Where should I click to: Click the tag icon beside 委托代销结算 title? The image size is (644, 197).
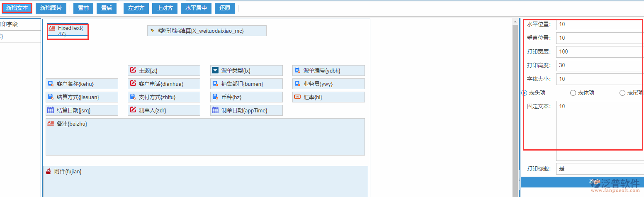[x=152, y=31]
